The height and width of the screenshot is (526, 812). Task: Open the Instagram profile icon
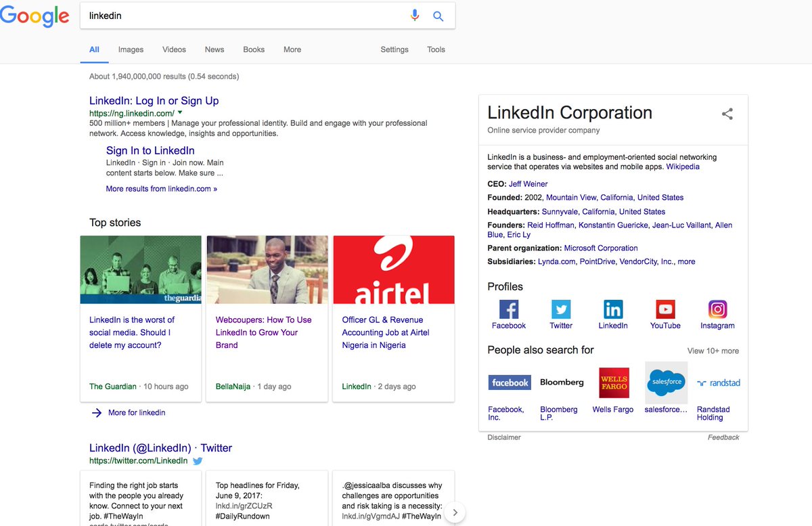[717, 309]
